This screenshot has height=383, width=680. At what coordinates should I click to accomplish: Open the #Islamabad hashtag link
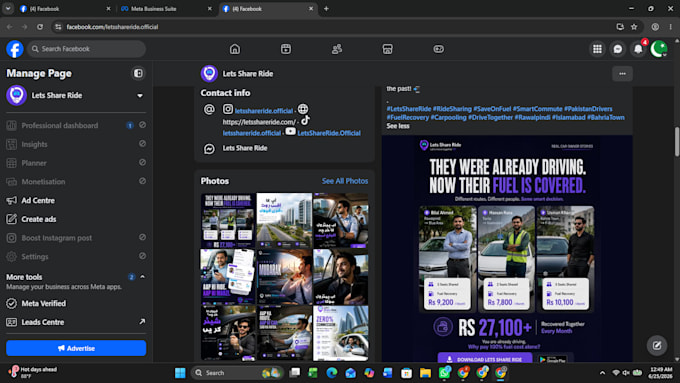coord(569,117)
